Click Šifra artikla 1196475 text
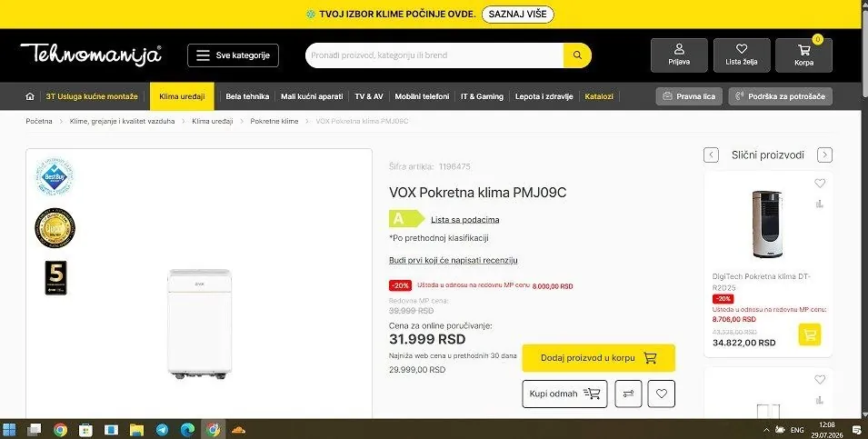868x439 pixels. pyautogui.click(x=430, y=166)
